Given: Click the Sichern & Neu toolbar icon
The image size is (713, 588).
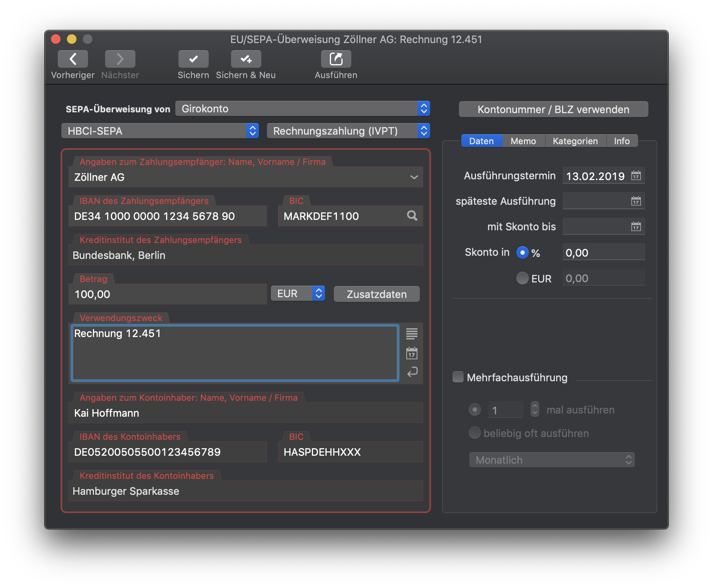Looking at the screenshot, I should click(x=246, y=59).
